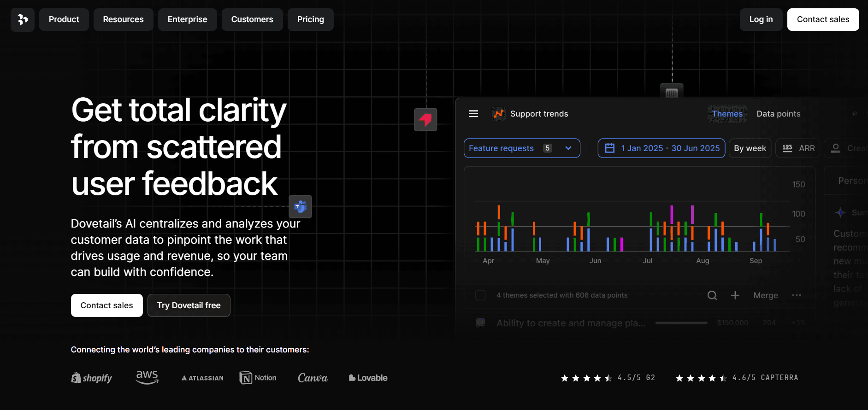The height and width of the screenshot is (410, 868).
Task: Open the three-dot more options menu
Action: coord(797,295)
